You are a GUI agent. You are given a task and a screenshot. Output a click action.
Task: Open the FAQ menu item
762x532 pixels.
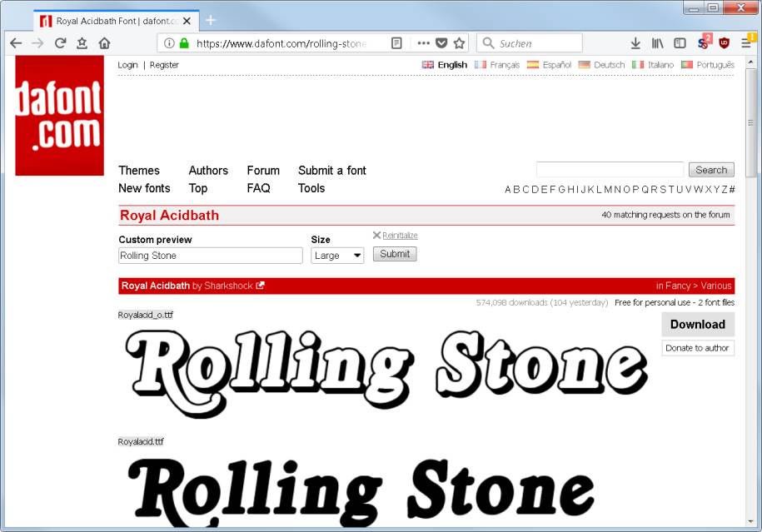258,188
